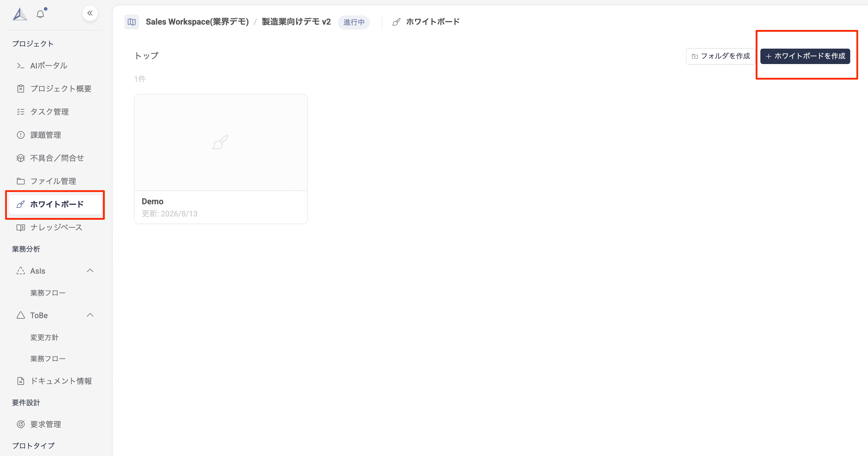Click the ファイル管理 folder icon
Screen dimensions: 868x456
pyautogui.click(x=20, y=181)
